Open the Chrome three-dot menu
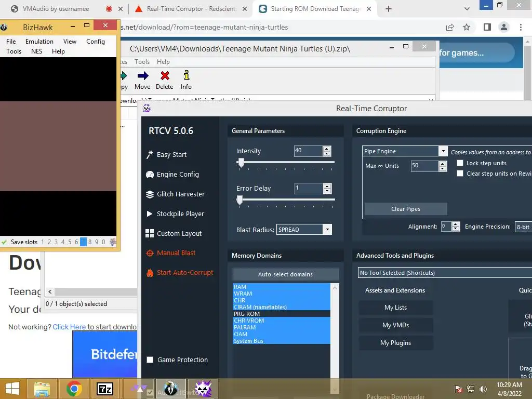 pos(521,27)
